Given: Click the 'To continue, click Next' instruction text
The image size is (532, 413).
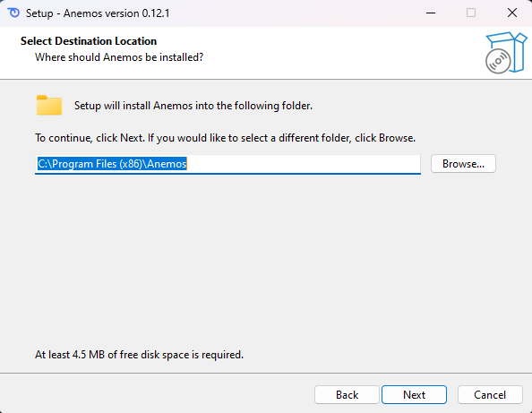Looking at the screenshot, I should pyautogui.click(x=226, y=138).
